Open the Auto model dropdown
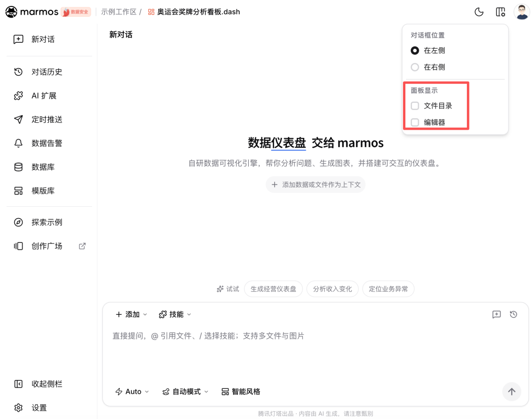The height and width of the screenshot is (419, 532). 132,392
